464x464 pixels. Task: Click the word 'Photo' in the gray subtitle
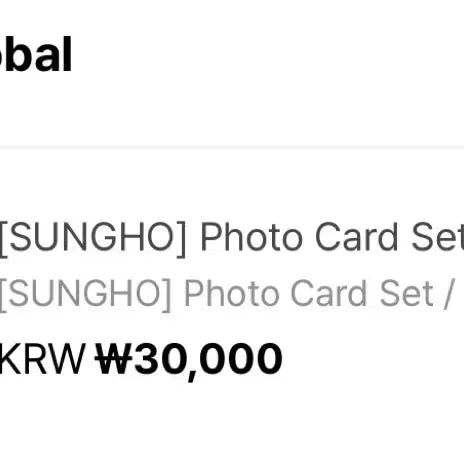(232, 294)
